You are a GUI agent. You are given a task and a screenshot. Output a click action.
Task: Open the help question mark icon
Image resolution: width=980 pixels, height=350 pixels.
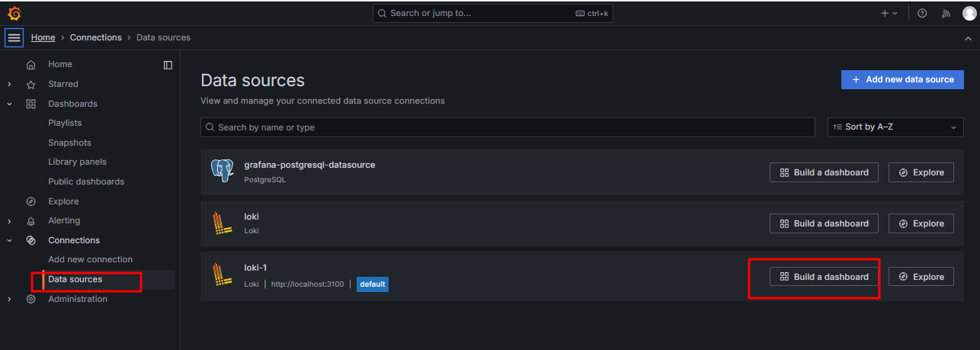tap(922, 13)
